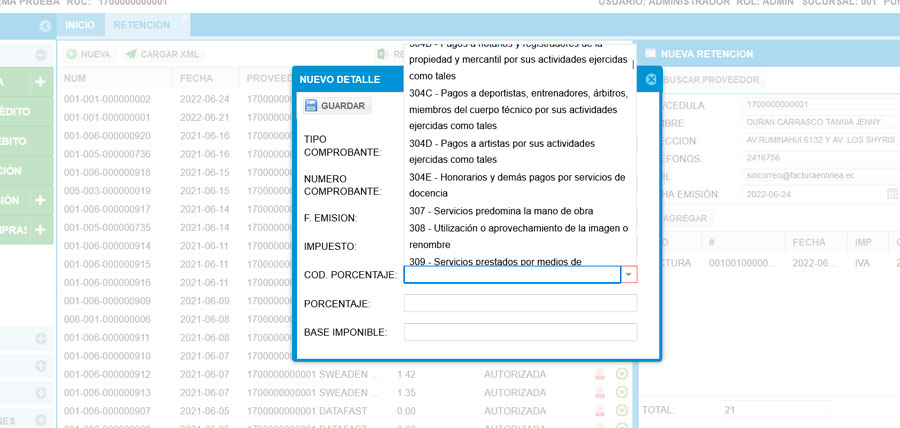Click the phone field 2416756
The width and height of the screenshot is (900, 428).
tap(821, 158)
